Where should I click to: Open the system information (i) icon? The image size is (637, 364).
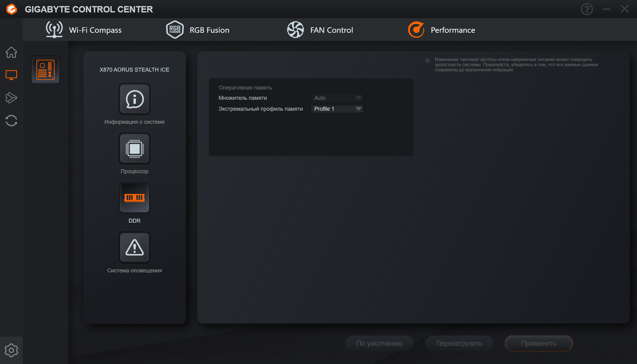click(x=134, y=99)
